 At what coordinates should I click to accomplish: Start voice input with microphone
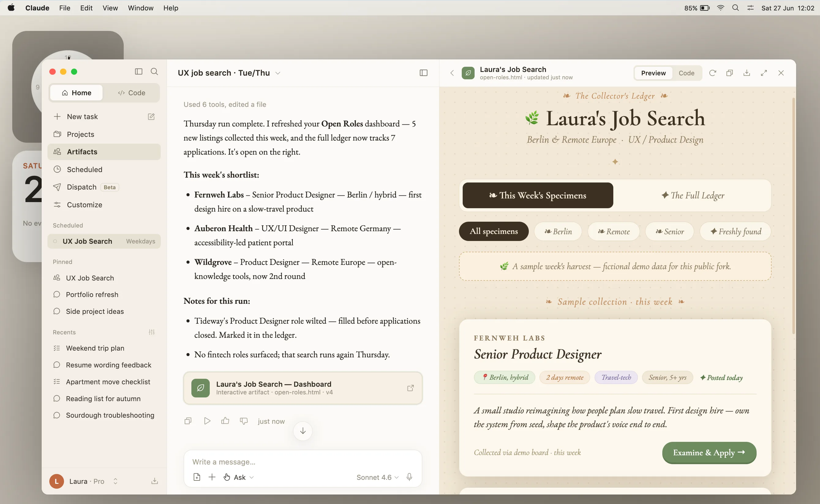[409, 477]
